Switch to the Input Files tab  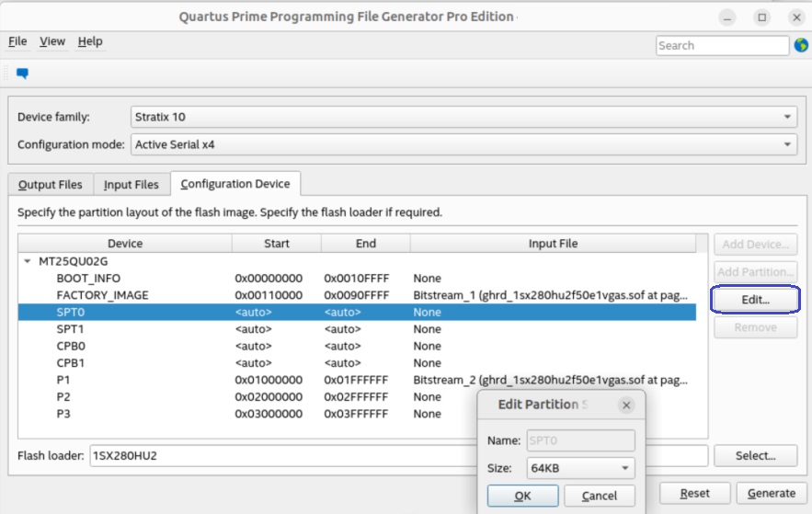[131, 185]
